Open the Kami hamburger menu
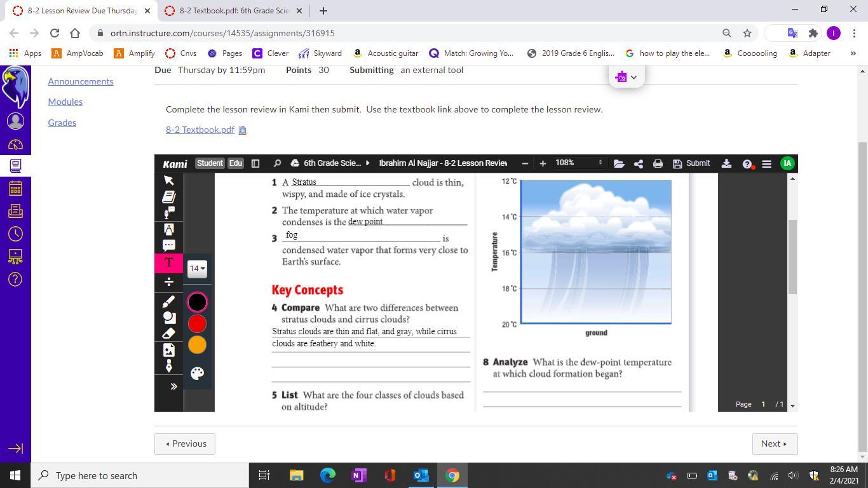Image resolution: width=868 pixels, height=488 pixels. [767, 163]
